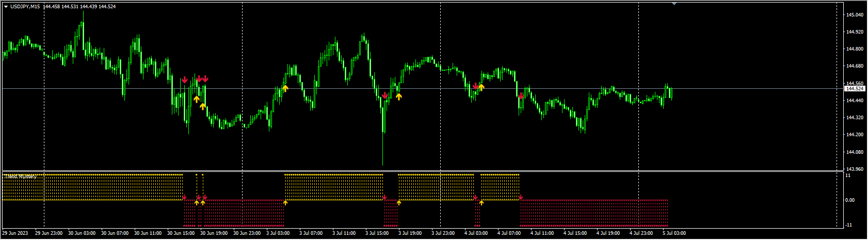This screenshot has width=868, height=240.
Task: Click the lowest yellow buy arrow on price chart
Action: click(203, 106)
